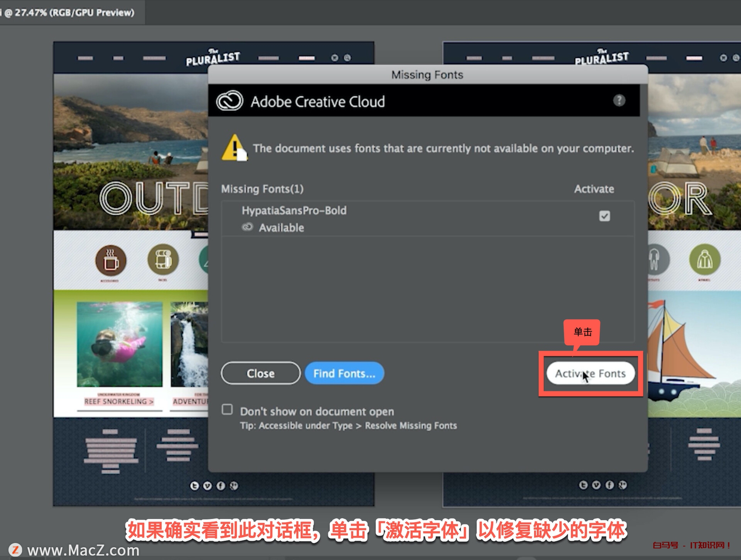Click the olive backpack icon

coord(163,260)
